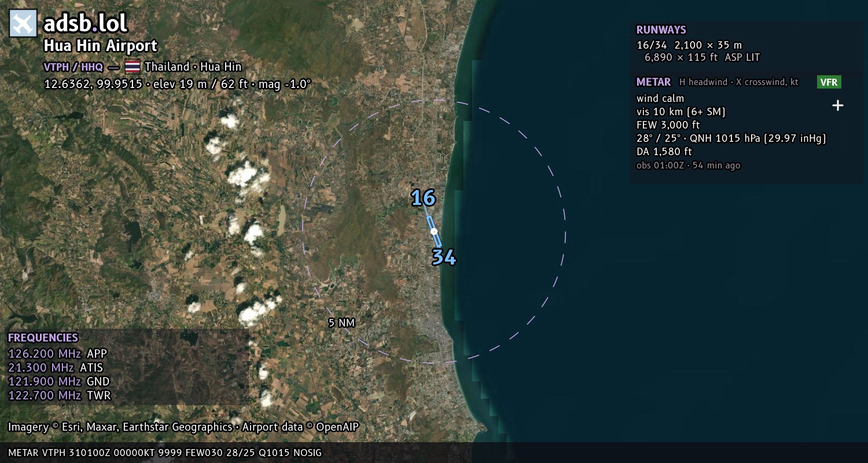The image size is (868, 463).
Task: Select the VTPH / HHQ airport codes
Action: [73, 67]
